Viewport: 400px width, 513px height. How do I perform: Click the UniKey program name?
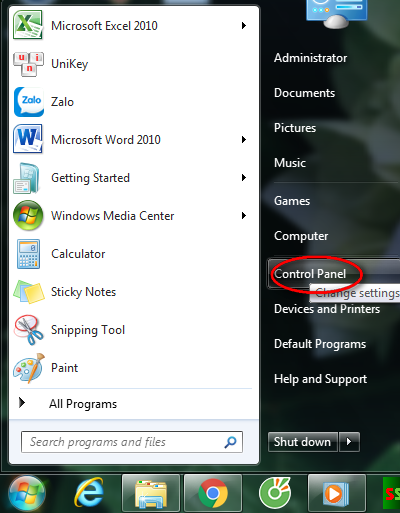point(70,64)
